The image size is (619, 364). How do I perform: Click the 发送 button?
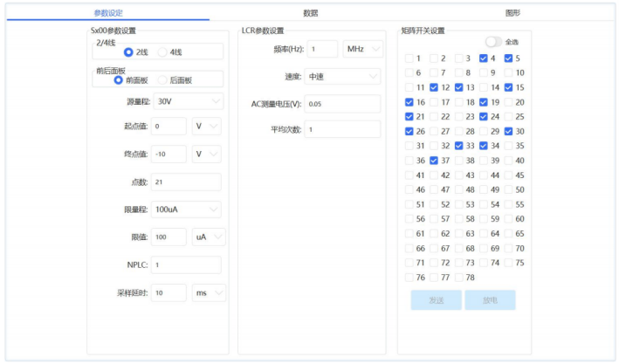tap(436, 300)
